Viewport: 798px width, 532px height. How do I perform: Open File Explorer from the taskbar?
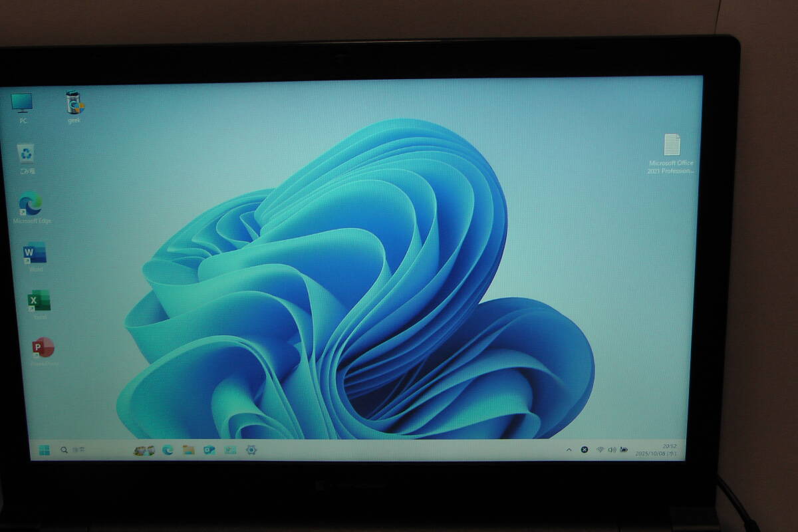coord(189,450)
